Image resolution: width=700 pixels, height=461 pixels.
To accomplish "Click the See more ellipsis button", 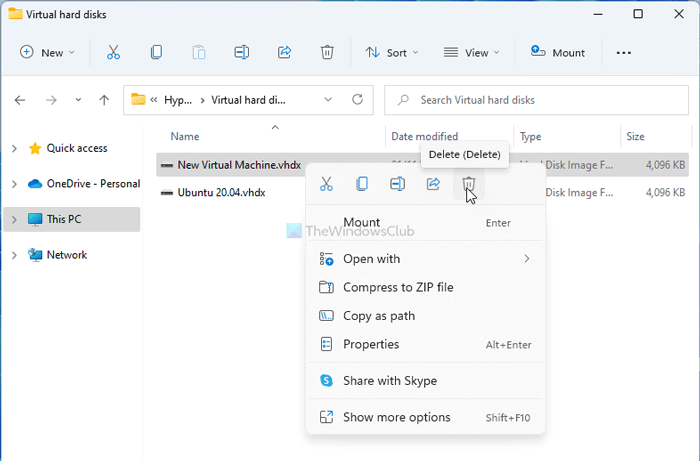I will tap(624, 53).
